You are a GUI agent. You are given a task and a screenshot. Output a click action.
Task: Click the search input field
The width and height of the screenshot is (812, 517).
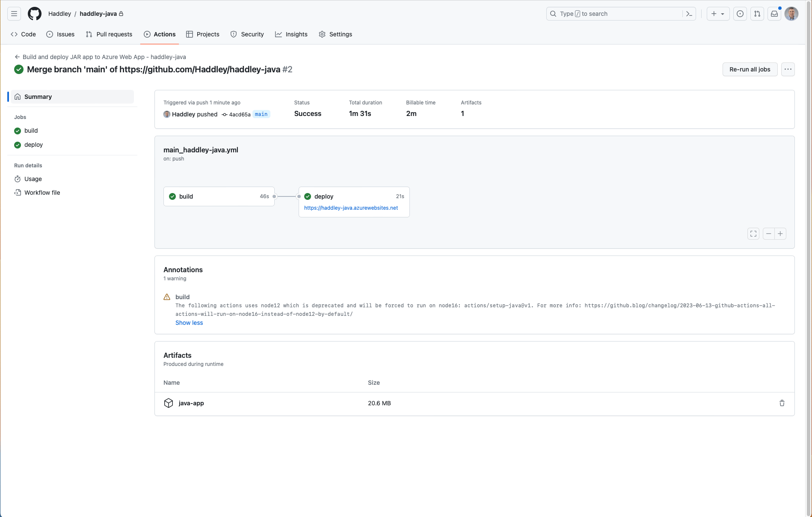pos(616,14)
